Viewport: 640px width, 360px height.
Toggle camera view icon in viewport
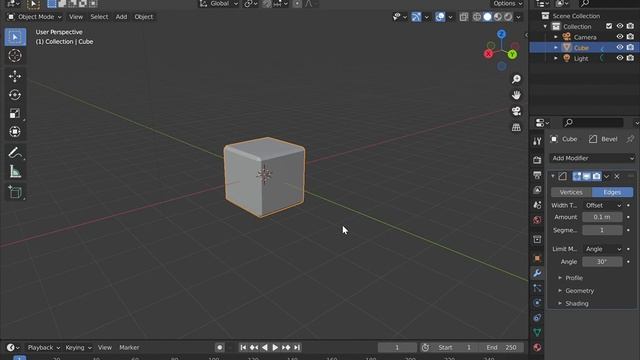click(516, 111)
